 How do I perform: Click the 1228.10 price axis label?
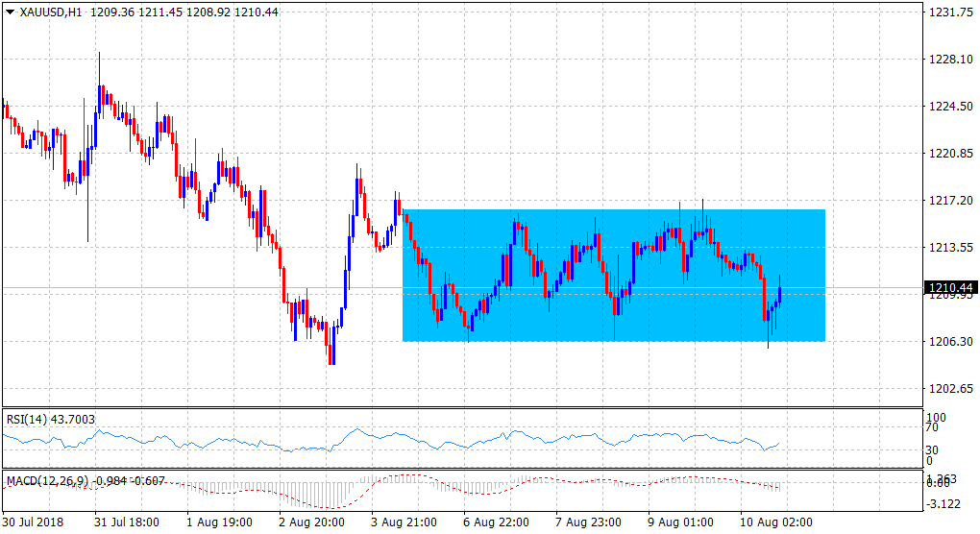coord(949,60)
